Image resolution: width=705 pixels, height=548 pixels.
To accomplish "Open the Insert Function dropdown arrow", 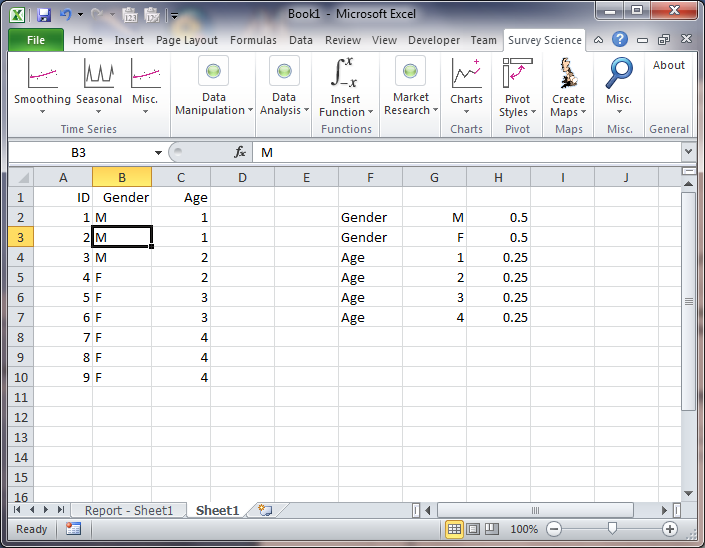I will [370, 112].
